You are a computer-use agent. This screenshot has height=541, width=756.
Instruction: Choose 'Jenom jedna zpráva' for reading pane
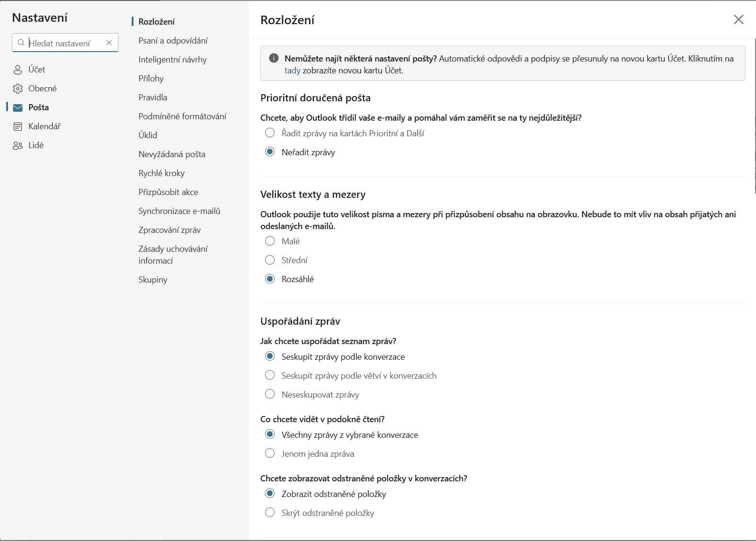(x=270, y=453)
